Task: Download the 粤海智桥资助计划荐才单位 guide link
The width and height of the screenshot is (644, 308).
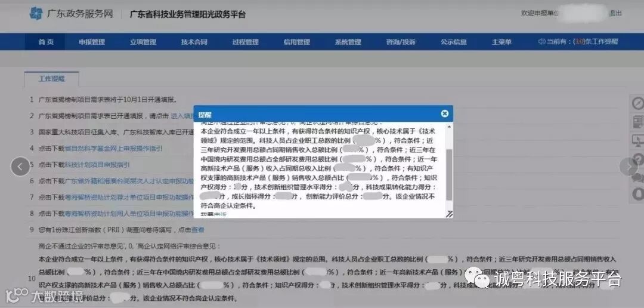Action: pyautogui.click(x=129, y=197)
